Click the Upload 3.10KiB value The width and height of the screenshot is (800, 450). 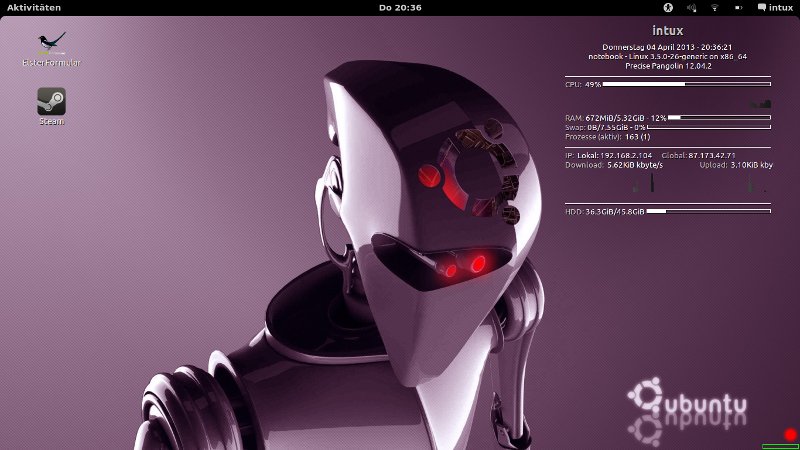click(752, 165)
